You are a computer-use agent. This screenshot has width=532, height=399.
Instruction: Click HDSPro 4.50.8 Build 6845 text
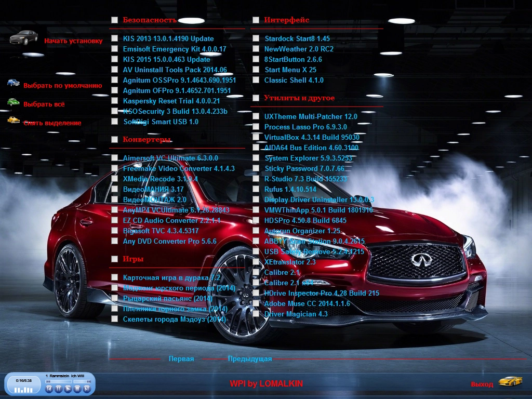tap(305, 220)
